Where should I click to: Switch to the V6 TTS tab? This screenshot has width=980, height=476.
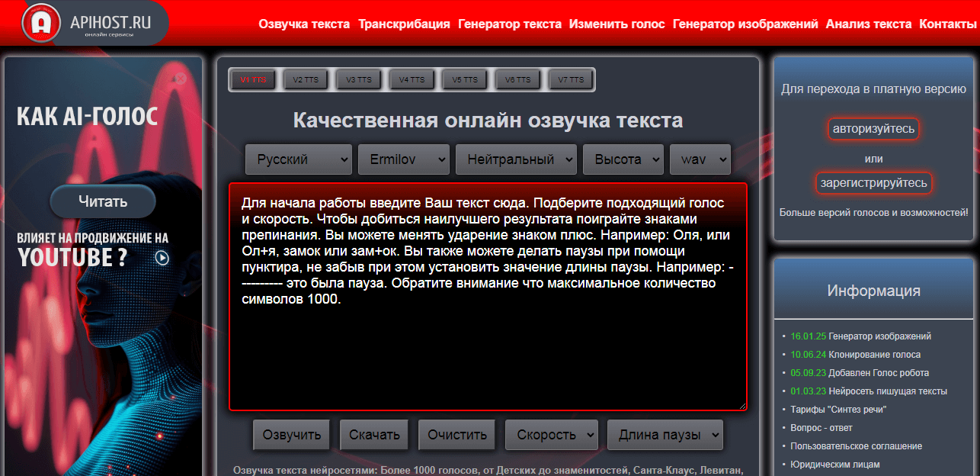[x=517, y=79]
